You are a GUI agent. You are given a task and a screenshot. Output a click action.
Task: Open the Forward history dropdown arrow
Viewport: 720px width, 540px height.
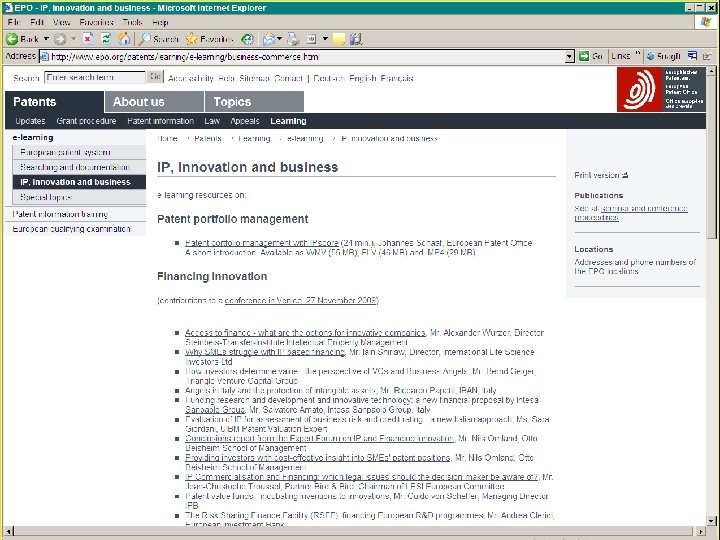(x=73, y=39)
